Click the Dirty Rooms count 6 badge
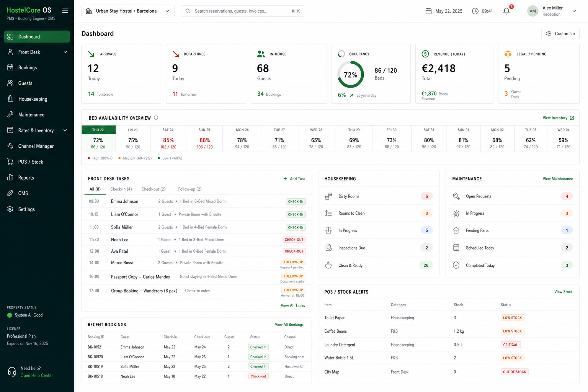Screen dimensions: 588x392 [x=426, y=196]
